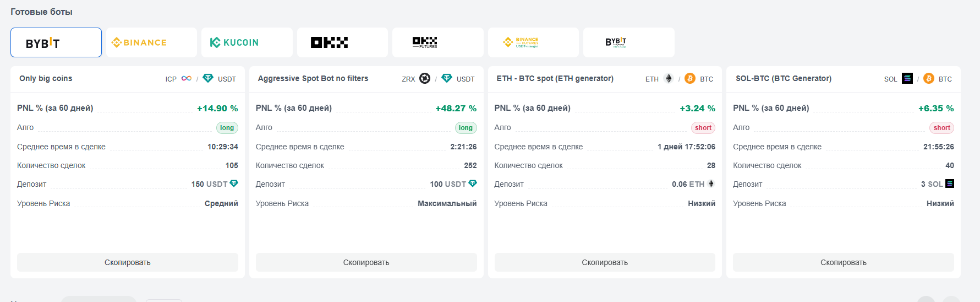980x302 pixels.
Task: Copy the Aggressive Spot Bot no filters
Action: tap(366, 262)
